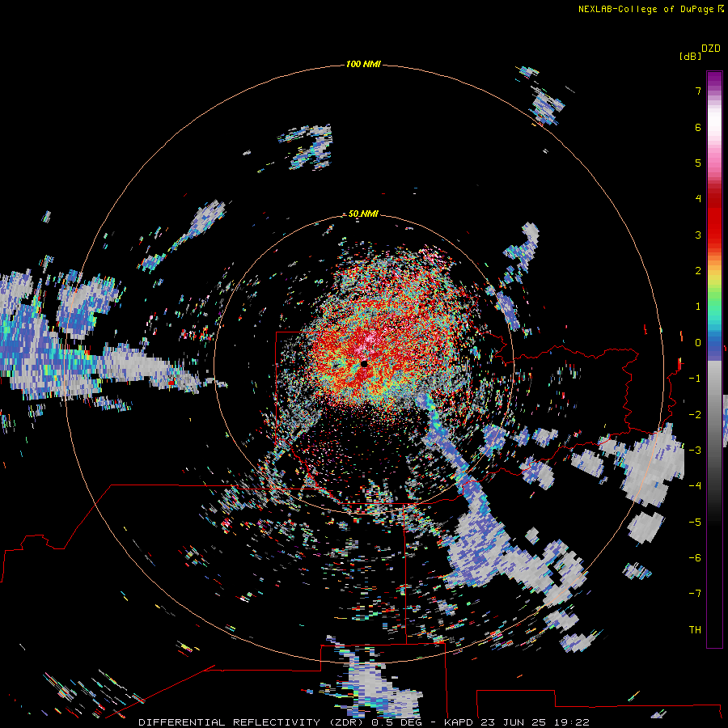Click the -7 tick label on color scale
Screen dimensions: 728x728
[695, 594]
